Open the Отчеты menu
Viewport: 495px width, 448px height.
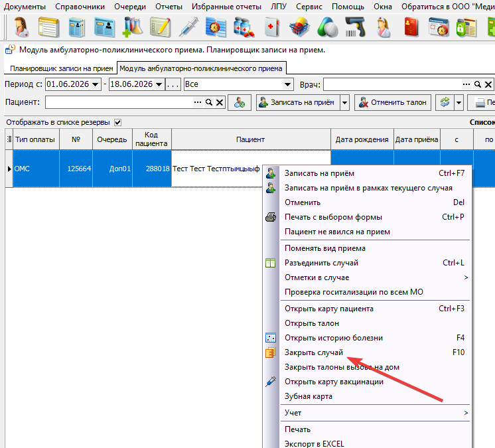169,7
